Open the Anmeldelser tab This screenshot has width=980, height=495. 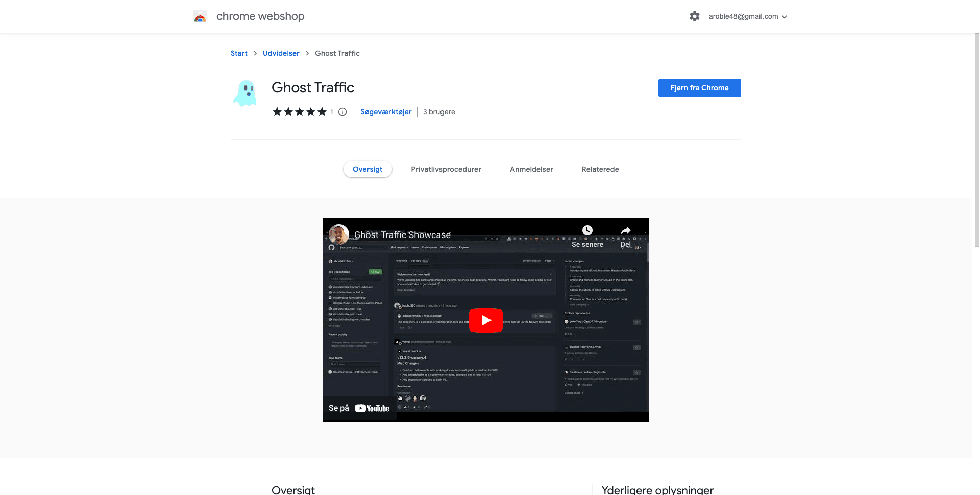[531, 169]
